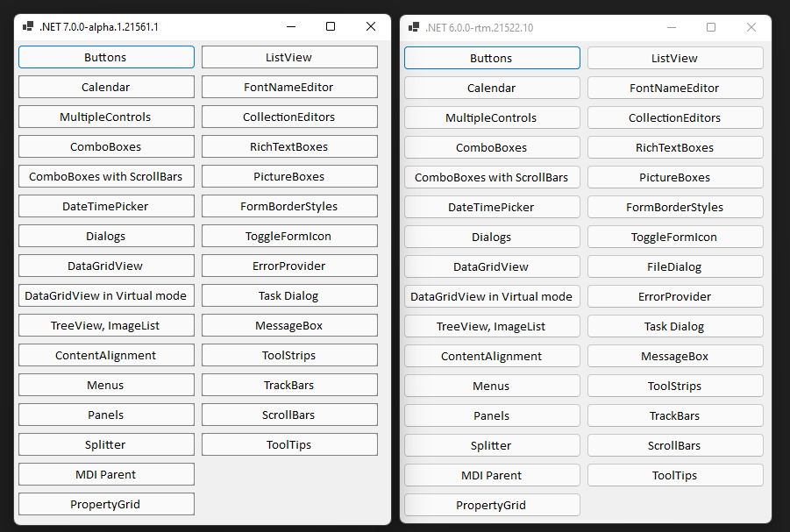Open TreeView, ImageList in .NET 6.0.0 window
The width and height of the screenshot is (790, 532).
click(x=492, y=325)
